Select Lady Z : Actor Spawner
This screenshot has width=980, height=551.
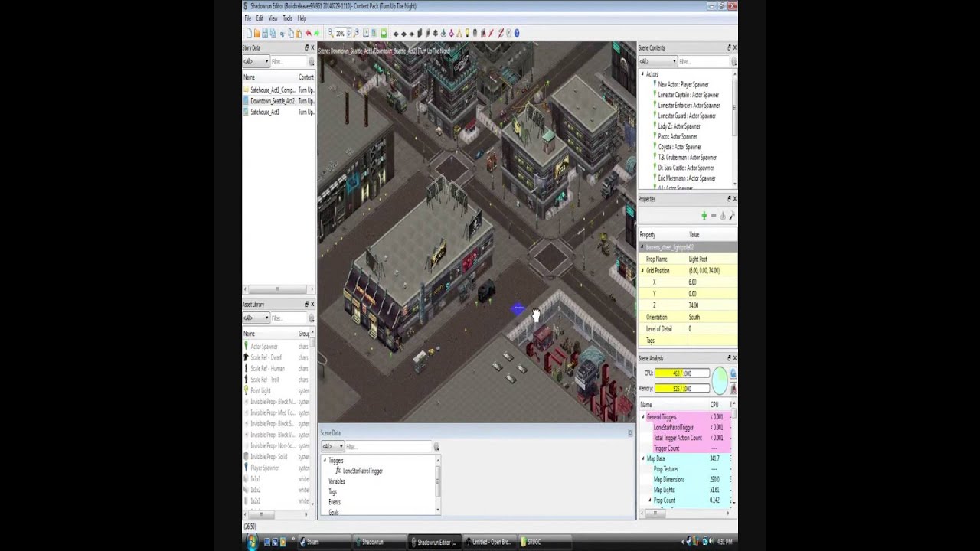[x=678, y=126]
